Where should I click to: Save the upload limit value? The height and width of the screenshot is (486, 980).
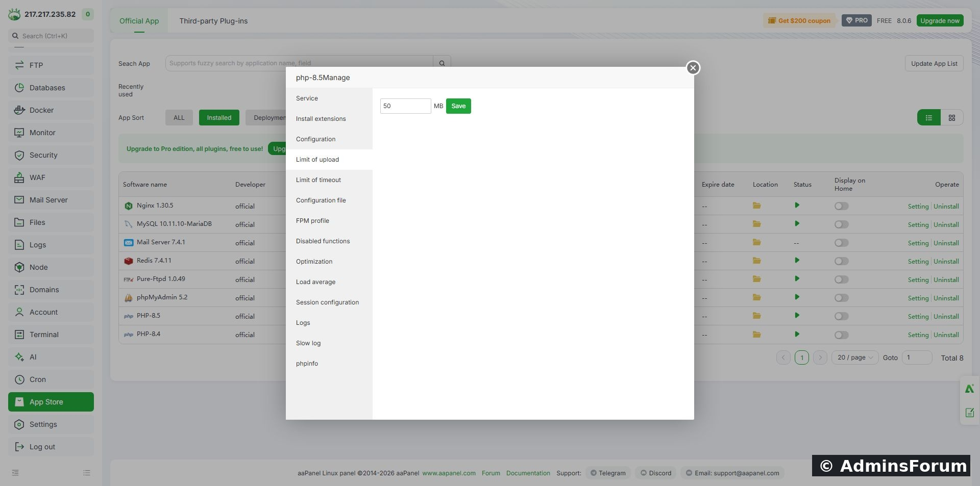458,106
